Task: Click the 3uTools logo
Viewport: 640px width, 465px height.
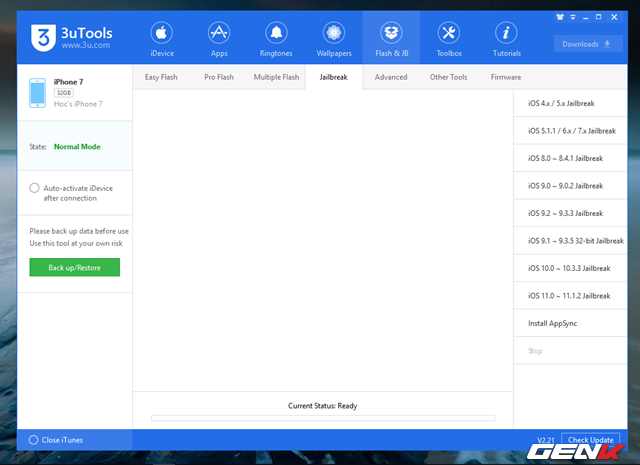Action: [x=43, y=38]
